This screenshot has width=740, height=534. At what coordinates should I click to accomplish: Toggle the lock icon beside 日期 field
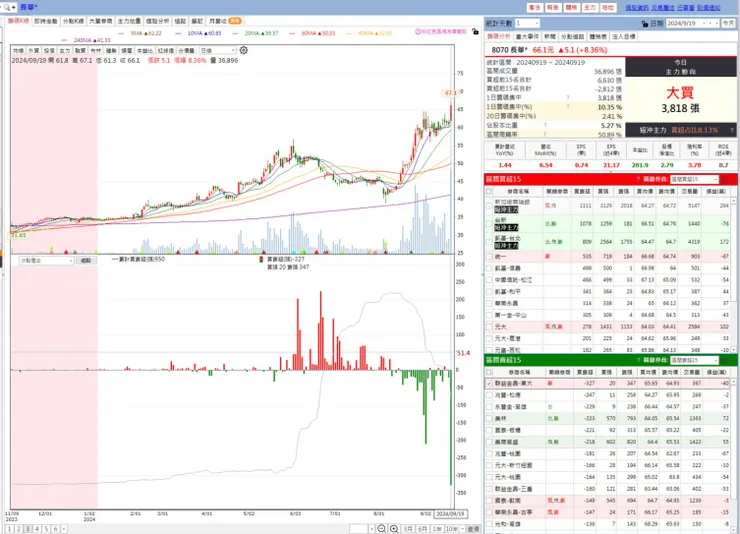[645, 24]
